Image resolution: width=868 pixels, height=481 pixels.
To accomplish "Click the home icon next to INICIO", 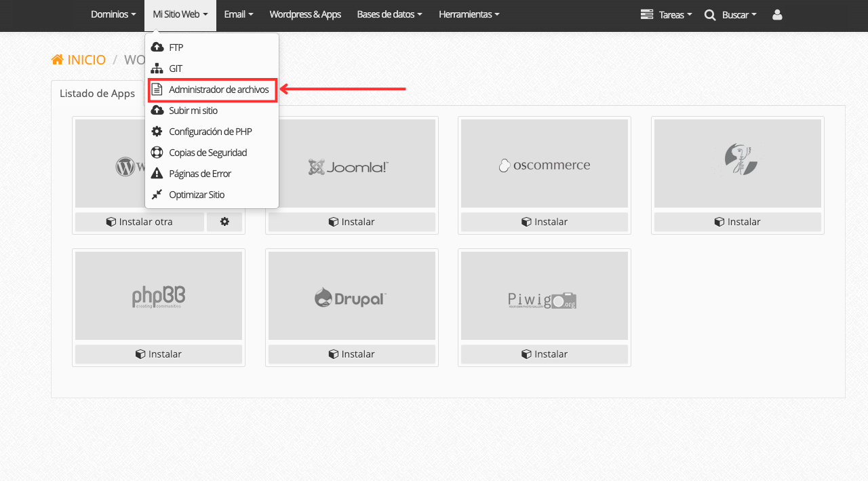I will (x=58, y=60).
